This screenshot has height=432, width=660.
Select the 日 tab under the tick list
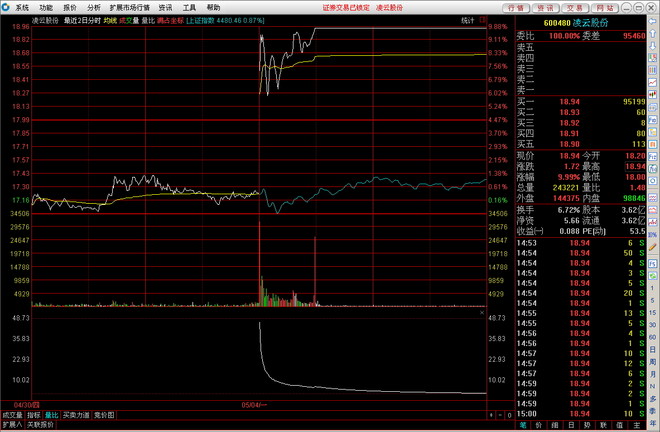571,425
